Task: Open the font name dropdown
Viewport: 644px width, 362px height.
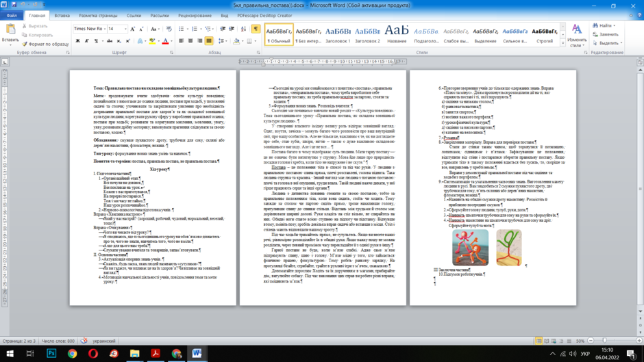Action: [x=105, y=29]
